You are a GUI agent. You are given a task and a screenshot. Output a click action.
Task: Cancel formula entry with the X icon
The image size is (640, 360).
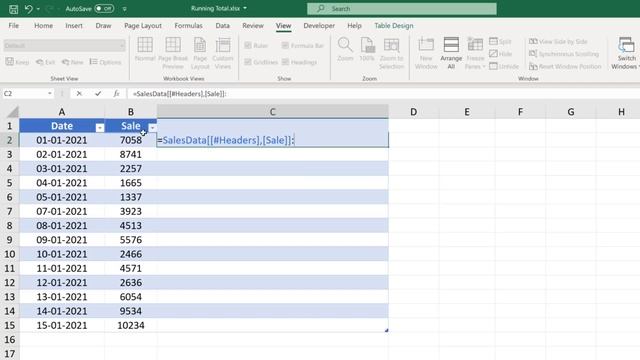point(79,93)
